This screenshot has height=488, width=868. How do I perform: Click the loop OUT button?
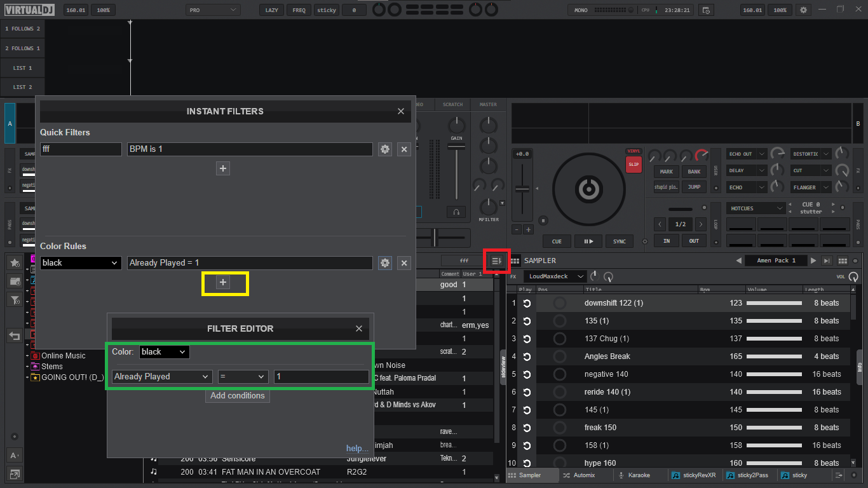click(x=694, y=241)
